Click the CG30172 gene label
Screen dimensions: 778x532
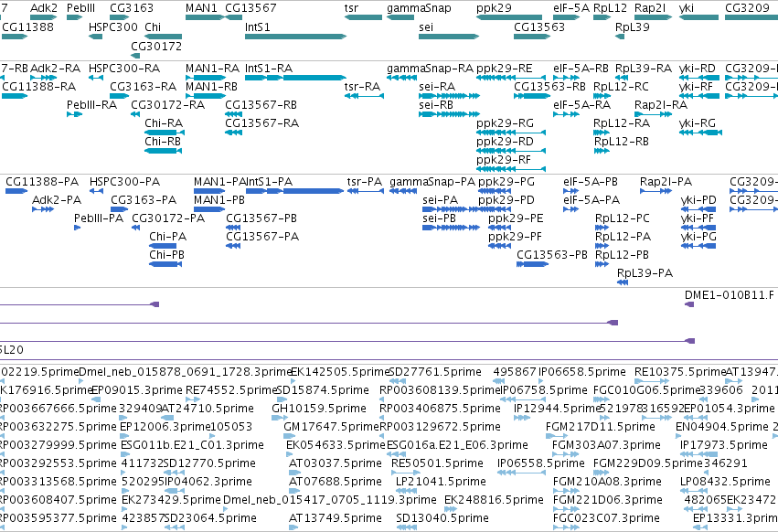point(156,46)
